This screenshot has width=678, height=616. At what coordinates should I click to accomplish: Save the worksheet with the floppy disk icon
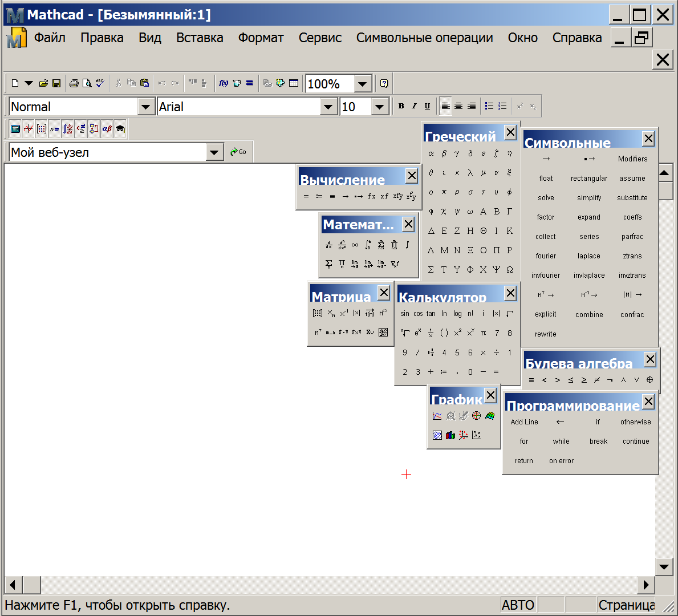click(x=56, y=83)
